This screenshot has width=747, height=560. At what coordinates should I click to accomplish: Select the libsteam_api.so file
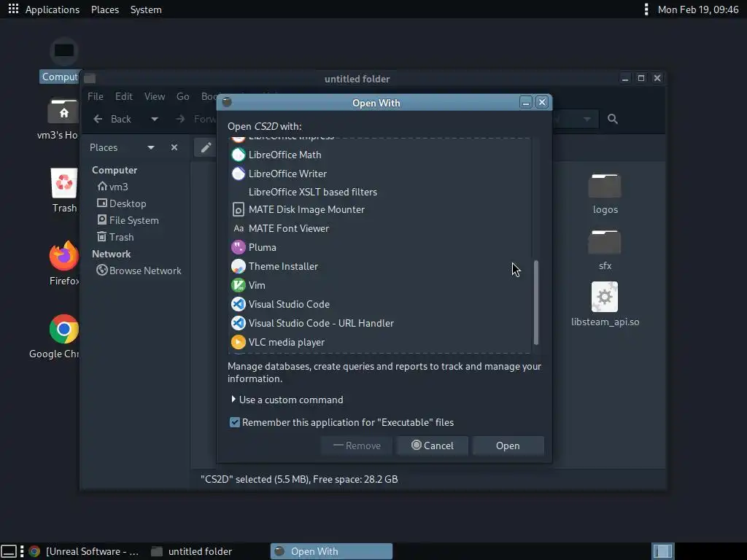(605, 304)
